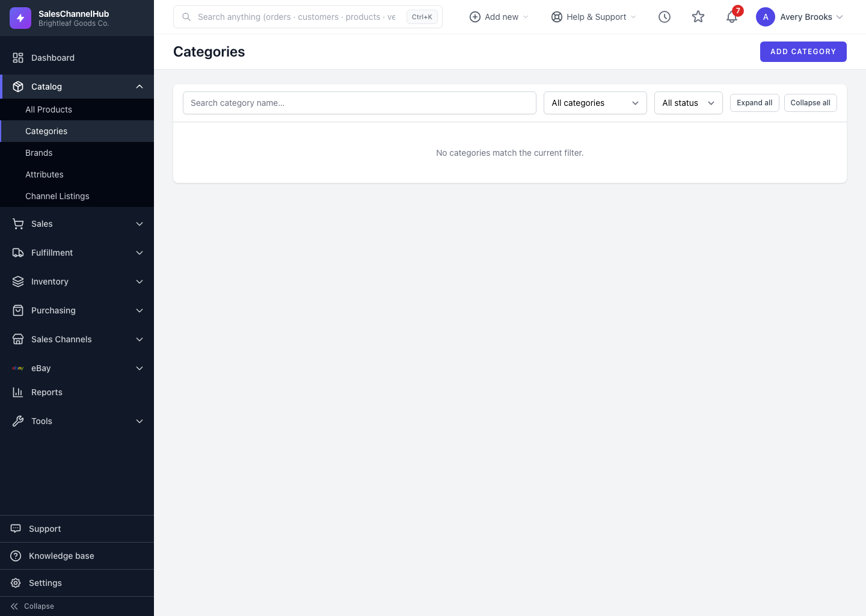Open the All categories dropdown
The height and width of the screenshot is (616, 866).
coord(595,103)
